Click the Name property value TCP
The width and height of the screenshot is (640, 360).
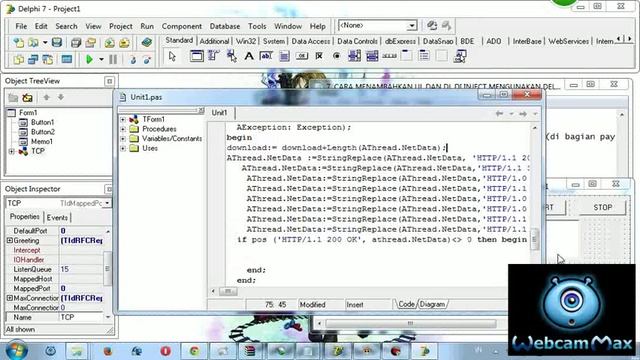(x=81, y=317)
